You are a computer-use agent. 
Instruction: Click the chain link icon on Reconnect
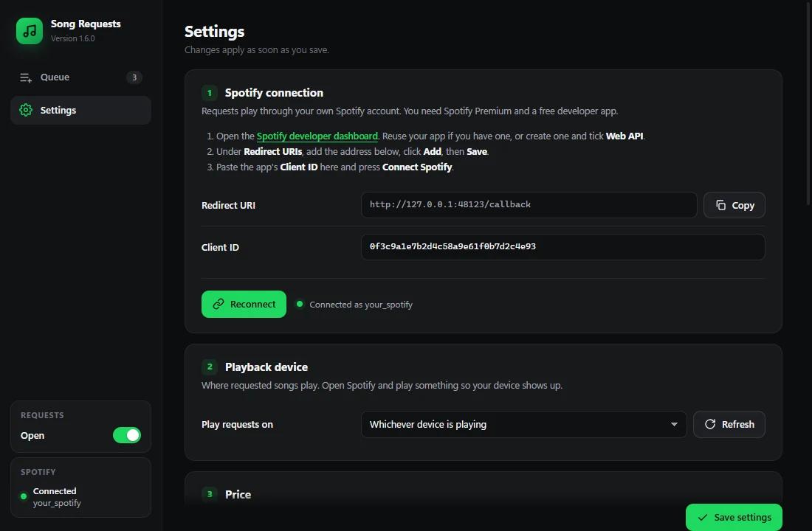click(219, 305)
